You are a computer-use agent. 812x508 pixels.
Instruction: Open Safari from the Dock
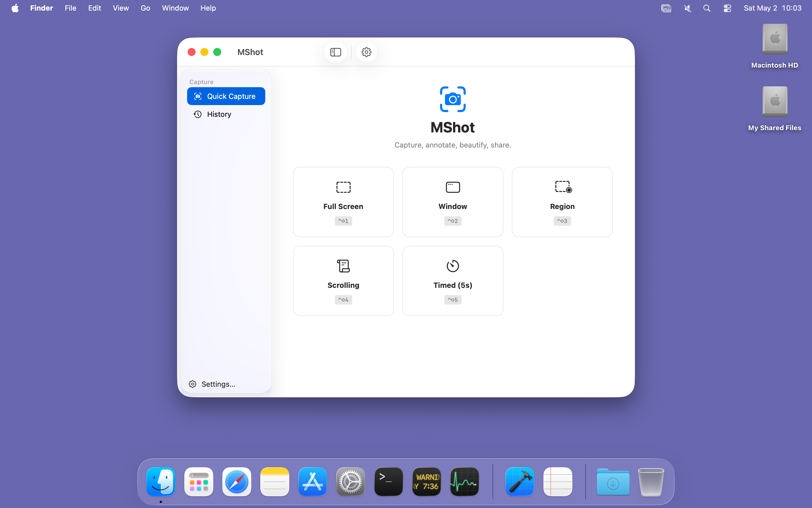coord(237,481)
